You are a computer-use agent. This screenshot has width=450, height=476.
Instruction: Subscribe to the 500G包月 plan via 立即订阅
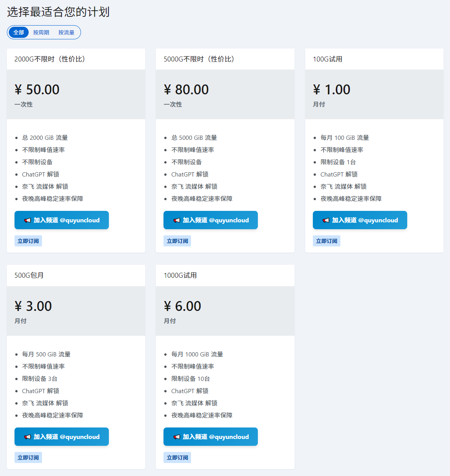28,458
